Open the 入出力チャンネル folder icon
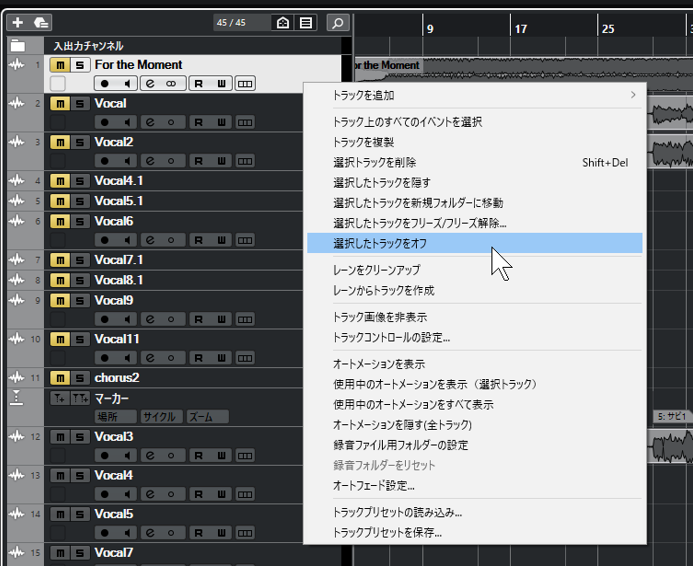 click(18, 46)
